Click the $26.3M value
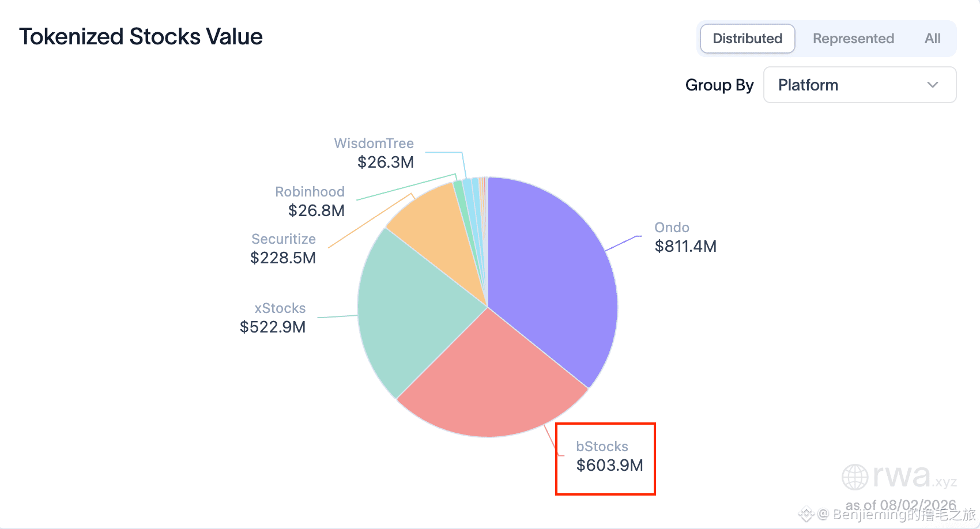980x529 pixels. point(386,162)
